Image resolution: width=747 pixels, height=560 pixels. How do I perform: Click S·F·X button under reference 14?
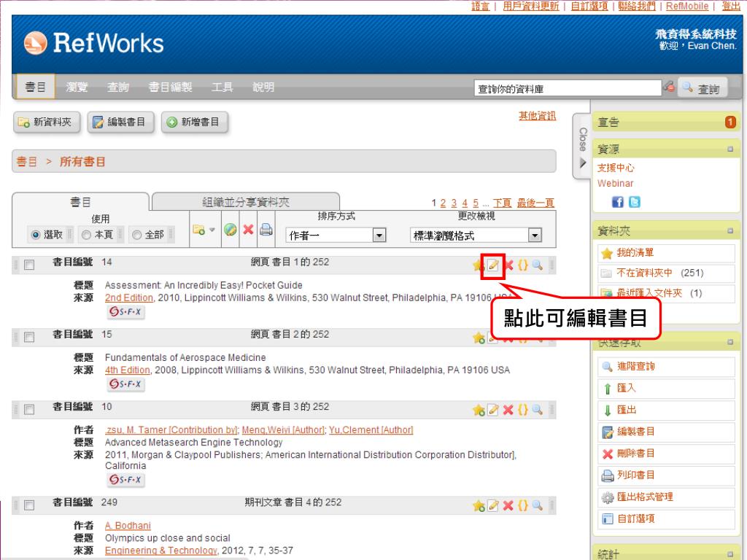[125, 312]
